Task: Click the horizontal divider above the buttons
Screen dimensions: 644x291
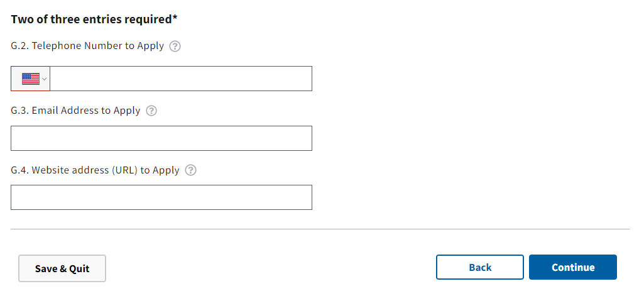Action: coord(320,229)
